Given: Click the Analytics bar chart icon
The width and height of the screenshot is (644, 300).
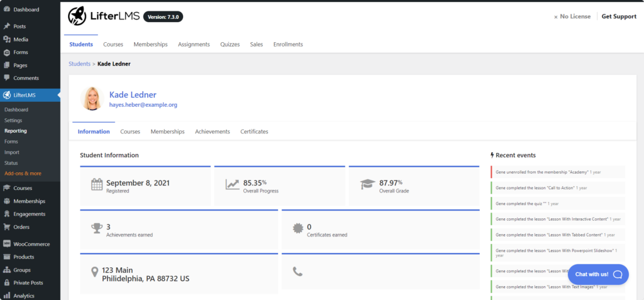Looking at the screenshot, I should (x=7, y=296).
